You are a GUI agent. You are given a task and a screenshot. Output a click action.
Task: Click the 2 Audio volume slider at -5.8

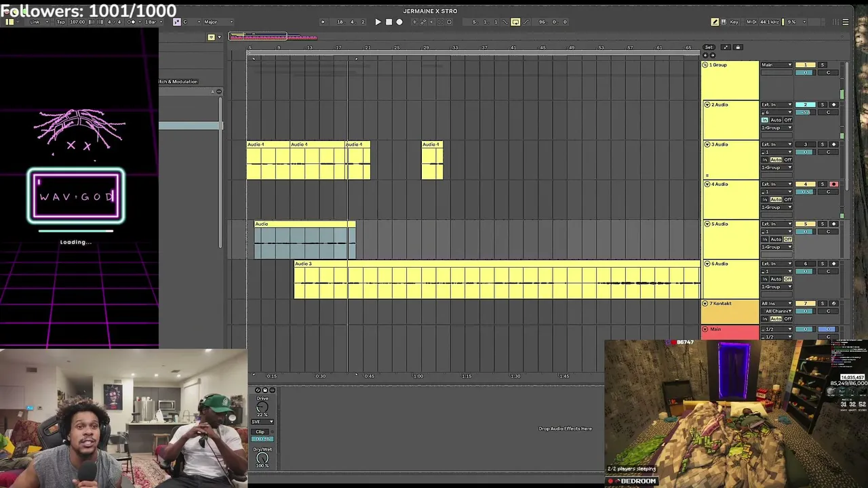(805, 113)
